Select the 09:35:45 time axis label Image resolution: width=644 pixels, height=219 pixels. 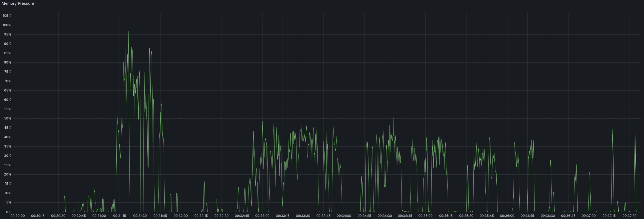pyautogui.click(x=487, y=216)
